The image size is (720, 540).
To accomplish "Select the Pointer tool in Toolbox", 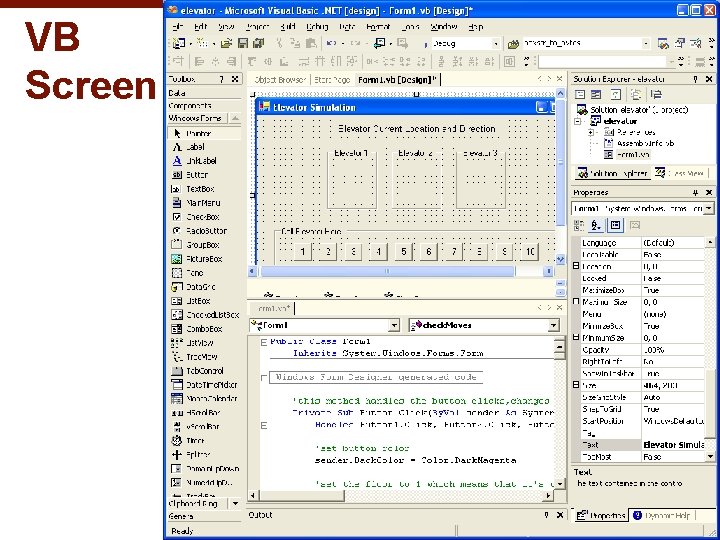I will click(x=204, y=134).
